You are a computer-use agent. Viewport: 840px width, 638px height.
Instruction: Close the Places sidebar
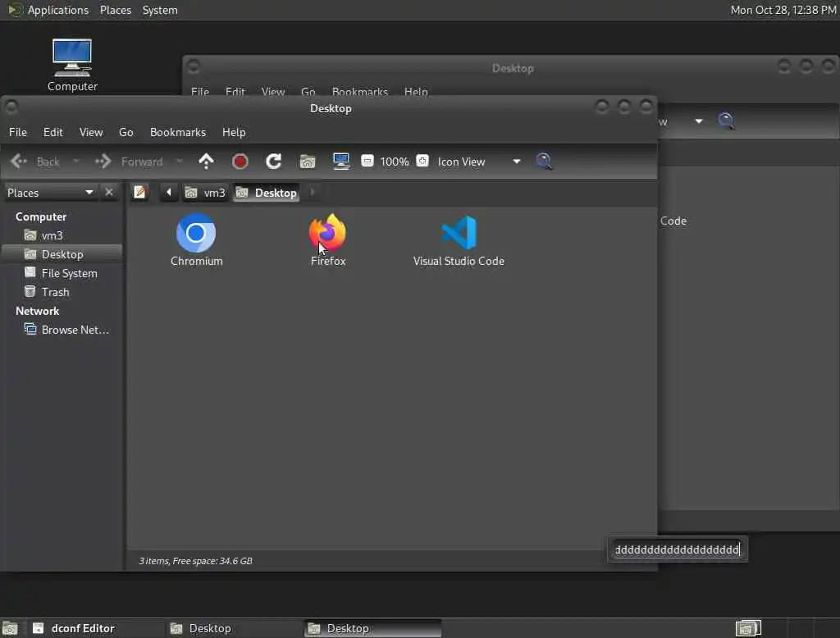click(x=109, y=192)
